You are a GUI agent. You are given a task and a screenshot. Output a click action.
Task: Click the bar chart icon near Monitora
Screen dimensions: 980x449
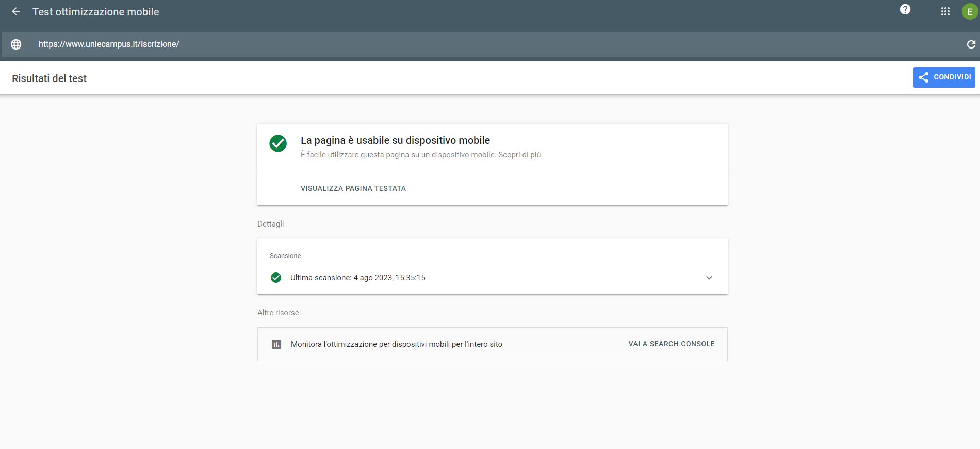click(x=276, y=344)
